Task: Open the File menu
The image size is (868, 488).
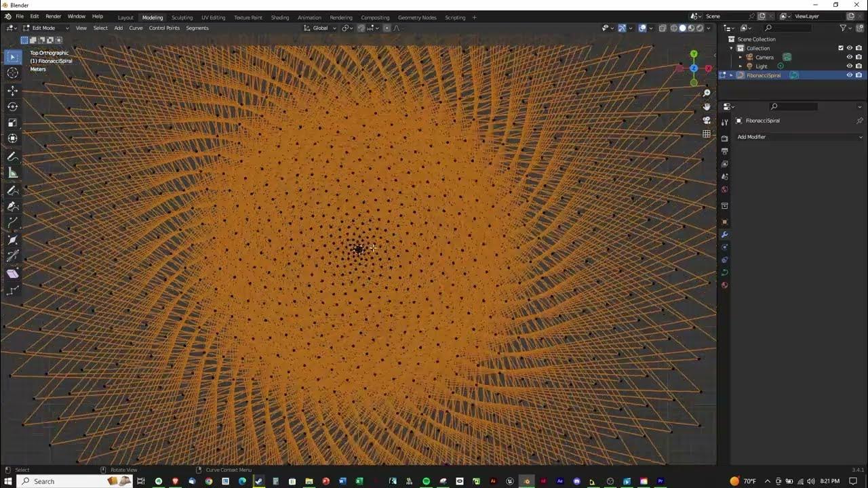Action: [x=20, y=16]
